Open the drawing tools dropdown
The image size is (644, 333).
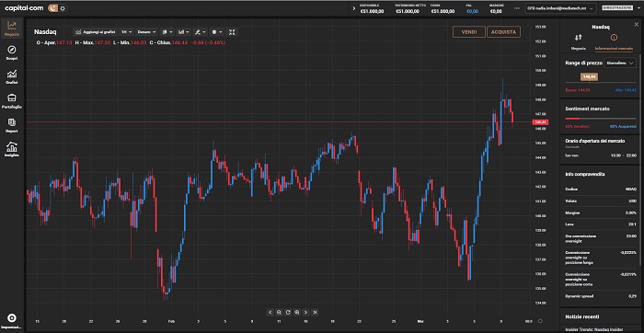pos(200,32)
